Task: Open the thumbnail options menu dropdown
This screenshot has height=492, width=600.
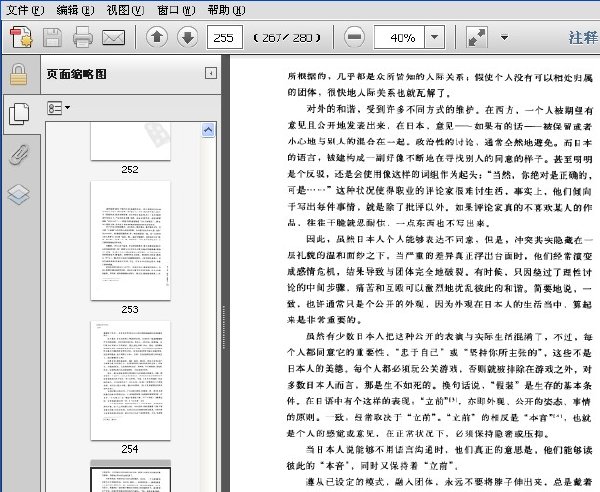Action: point(59,108)
